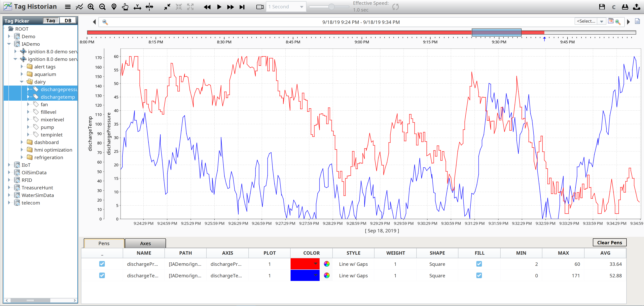Click the effective speed slider handle
This screenshot has width=644, height=306.
[x=332, y=7]
